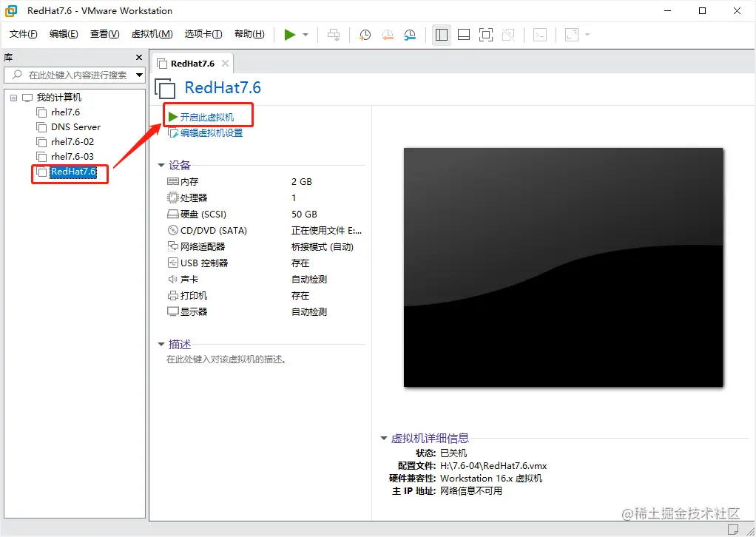This screenshot has width=756, height=537.
Task: Click the 内存 device row
Action: tap(263, 182)
